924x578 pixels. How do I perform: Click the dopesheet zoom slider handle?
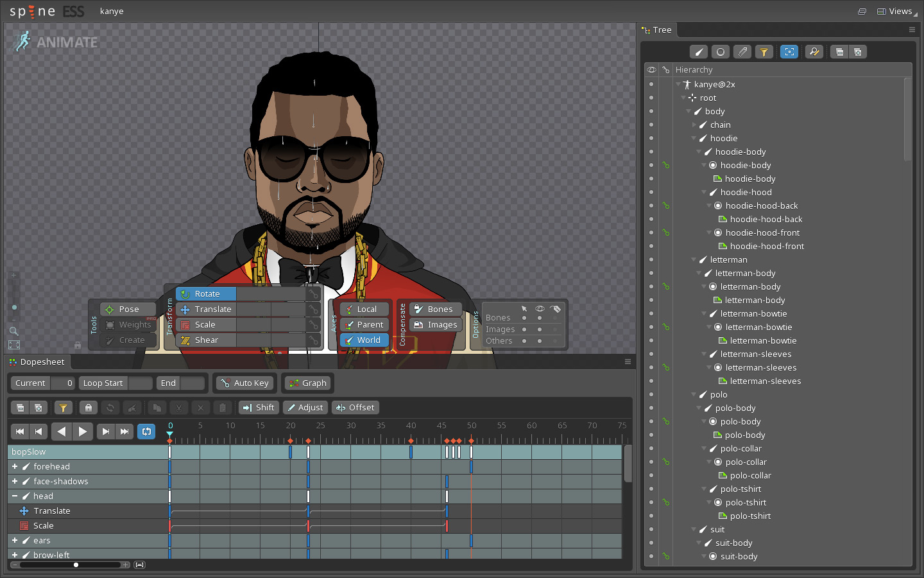point(76,565)
